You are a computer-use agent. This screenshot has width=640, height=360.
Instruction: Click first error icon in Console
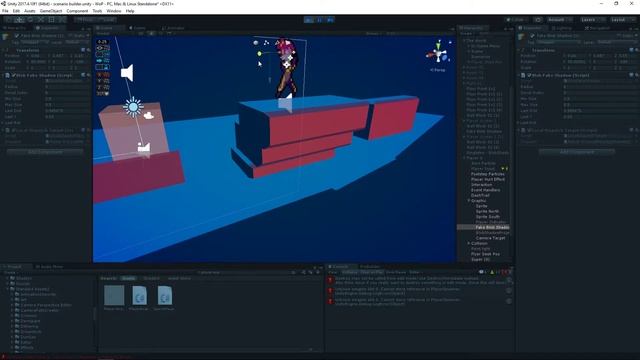(x=330, y=280)
